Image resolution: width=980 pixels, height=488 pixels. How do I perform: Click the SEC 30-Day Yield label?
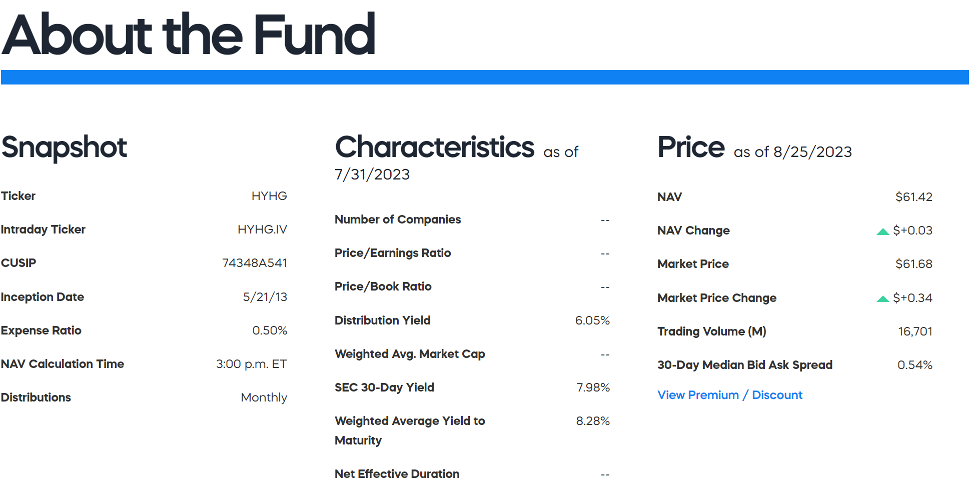tap(384, 387)
